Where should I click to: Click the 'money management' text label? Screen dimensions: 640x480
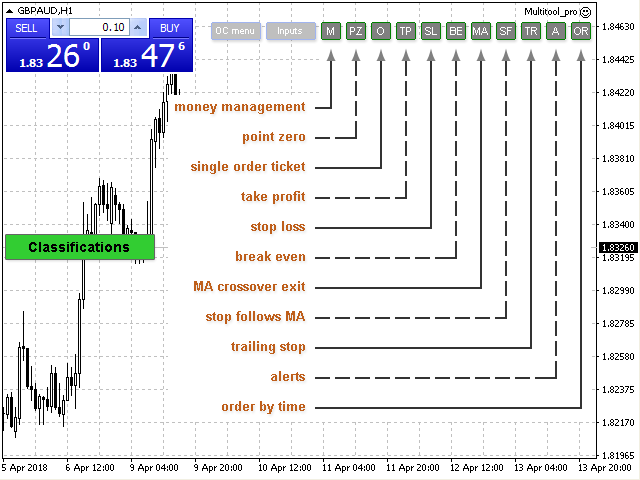coord(240,107)
